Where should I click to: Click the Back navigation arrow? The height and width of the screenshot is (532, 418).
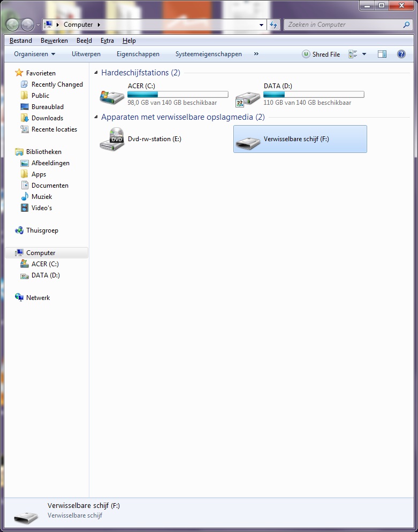[12, 25]
